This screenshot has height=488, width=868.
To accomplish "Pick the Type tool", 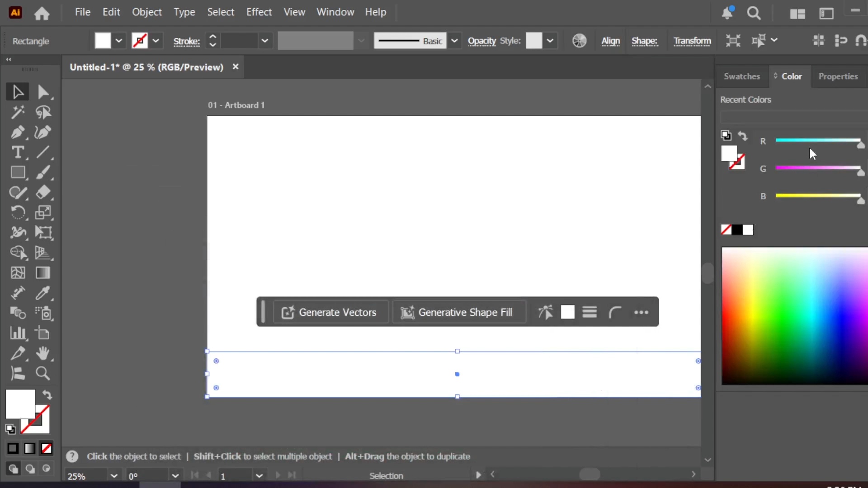I will 18,152.
